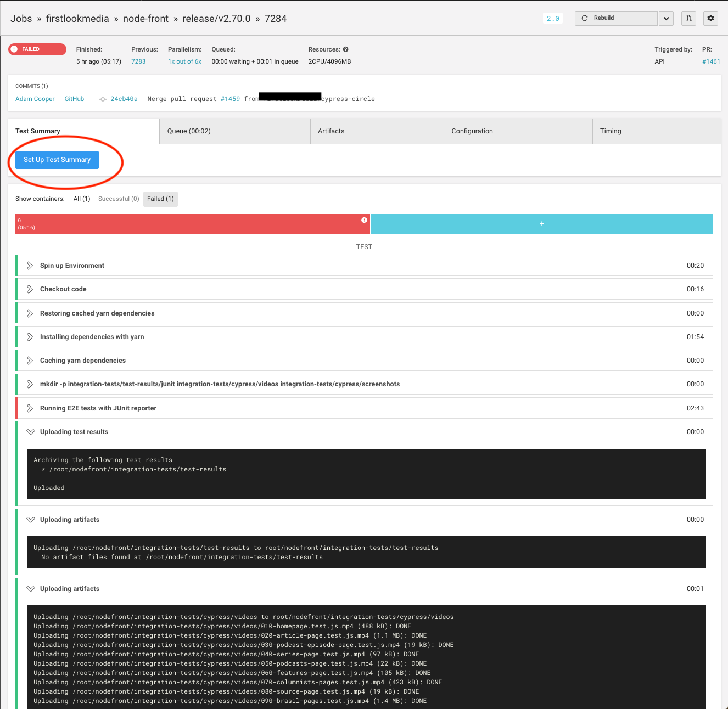Image resolution: width=728 pixels, height=709 pixels.
Task: Click the branch icon button beside Rebuild
Action: click(x=688, y=18)
